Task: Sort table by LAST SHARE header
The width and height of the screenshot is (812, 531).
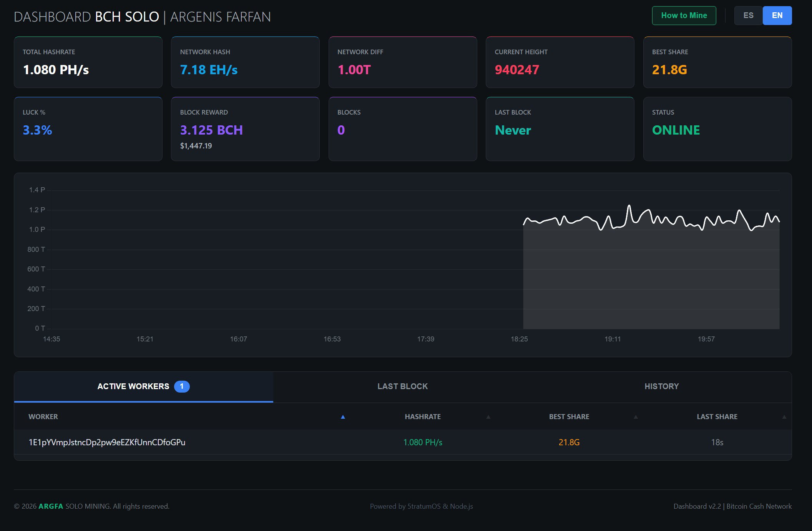Action: 717,417
